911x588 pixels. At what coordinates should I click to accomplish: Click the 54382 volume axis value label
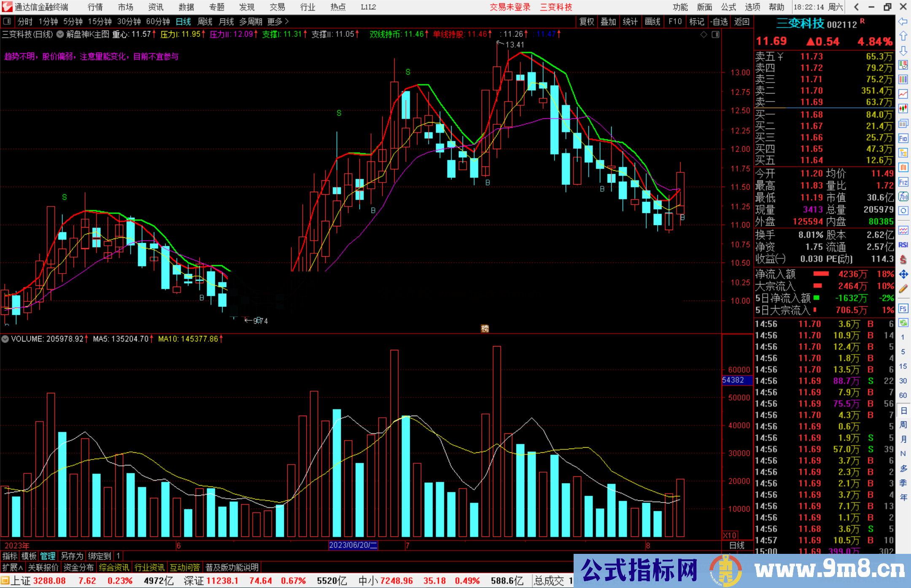click(x=737, y=380)
